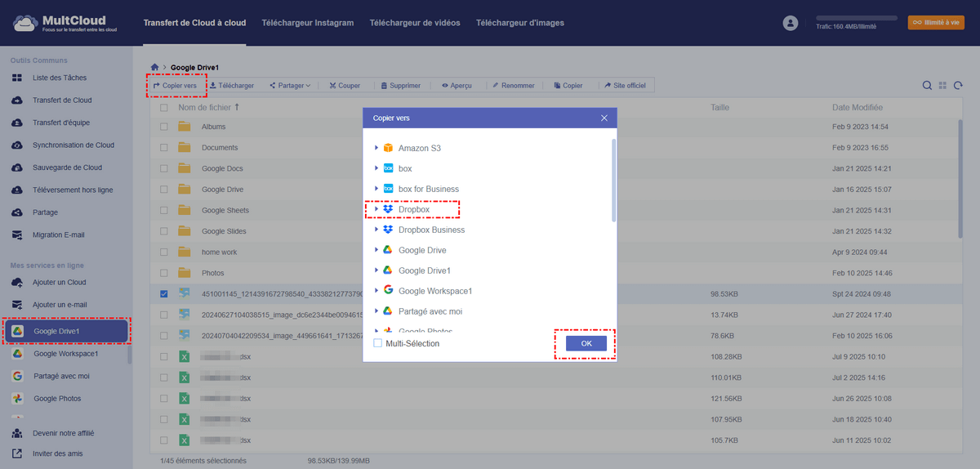Click Google Workspace1 sidebar icon
Screen dimensions: 980x469
[x=17, y=354]
